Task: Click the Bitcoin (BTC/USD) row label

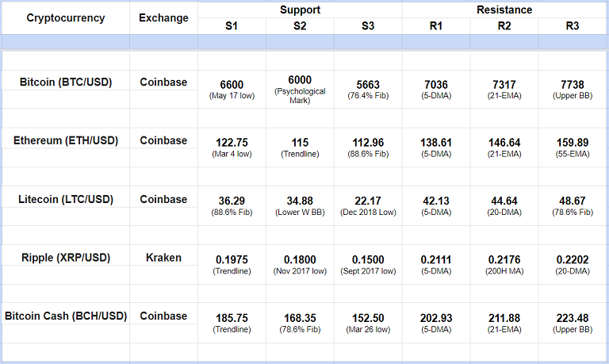Action: coord(65,82)
